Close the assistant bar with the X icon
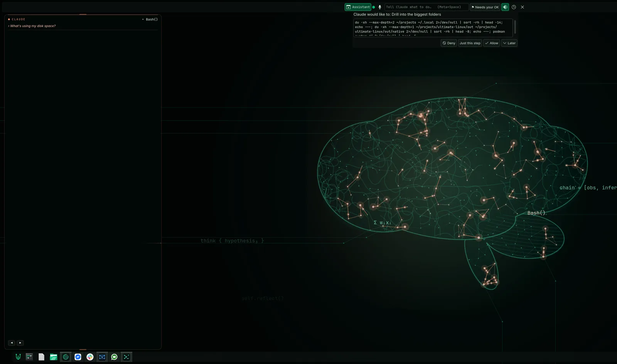 point(523,7)
